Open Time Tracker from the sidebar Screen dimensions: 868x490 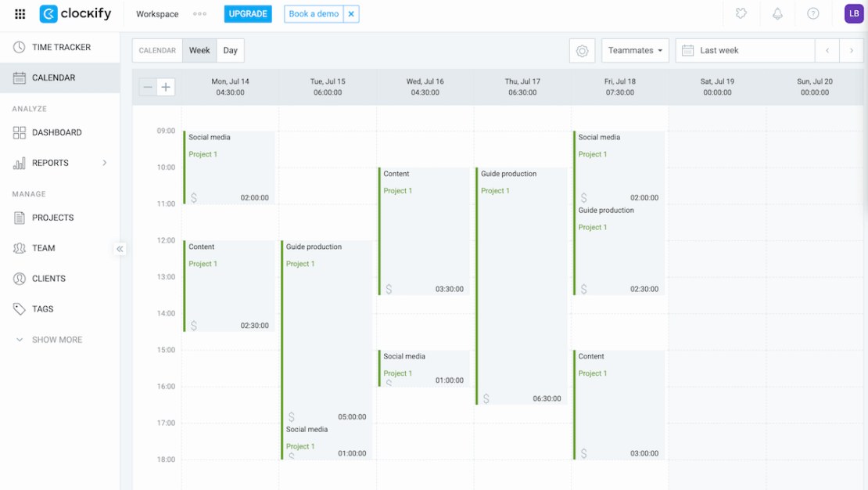point(61,47)
